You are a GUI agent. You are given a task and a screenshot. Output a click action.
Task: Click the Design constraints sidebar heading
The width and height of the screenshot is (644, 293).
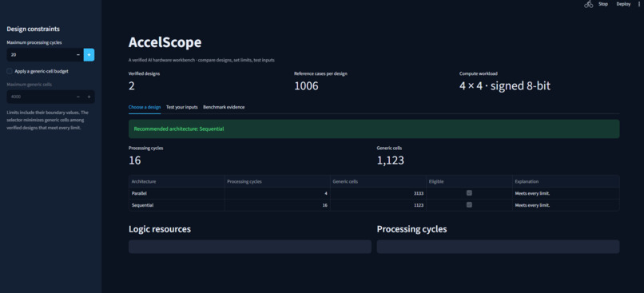pyautogui.click(x=34, y=29)
